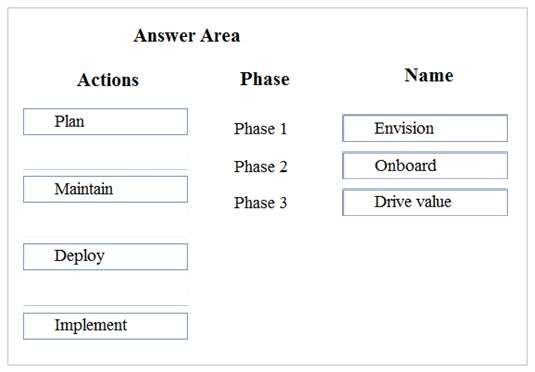Screen dimensions: 535x372
Task: Select the Phase column heading
Action: (x=265, y=79)
